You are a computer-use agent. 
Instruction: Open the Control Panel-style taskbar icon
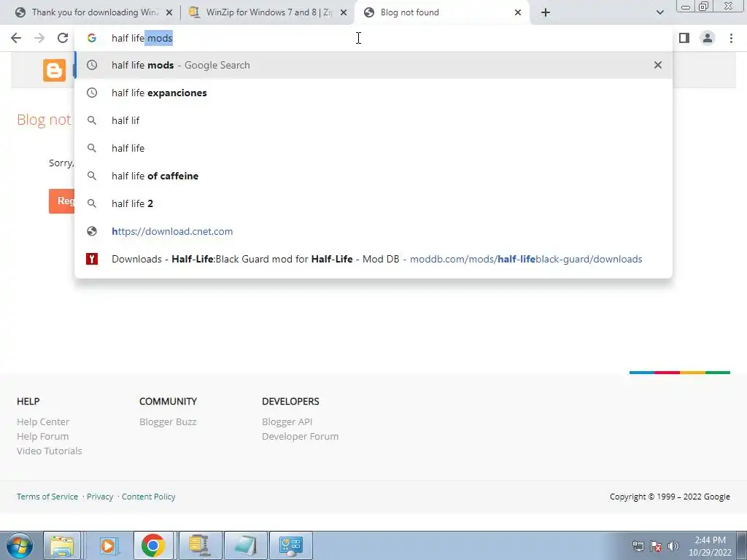point(291,545)
